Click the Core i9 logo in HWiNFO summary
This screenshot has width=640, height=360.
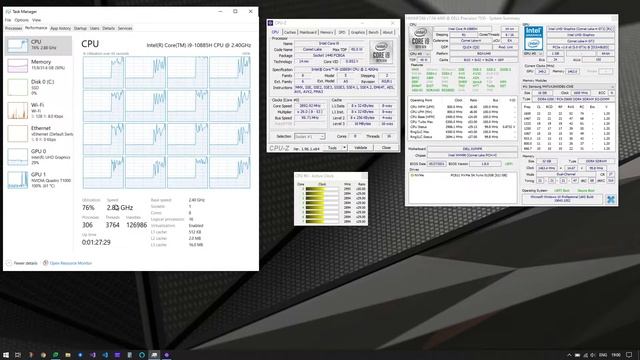420,38
